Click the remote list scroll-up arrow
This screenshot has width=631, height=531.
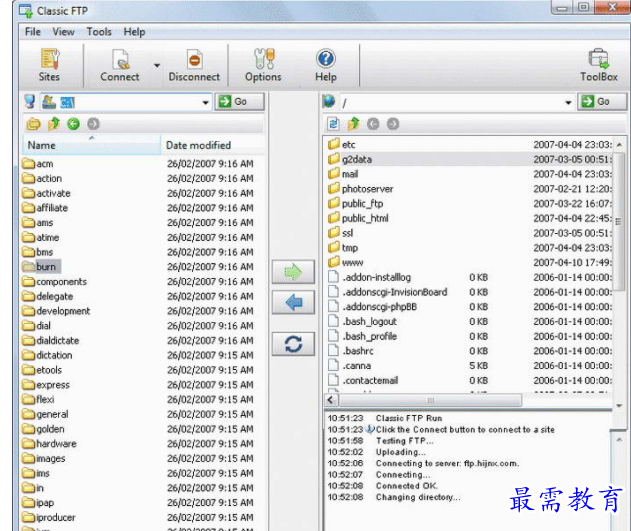point(619,144)
